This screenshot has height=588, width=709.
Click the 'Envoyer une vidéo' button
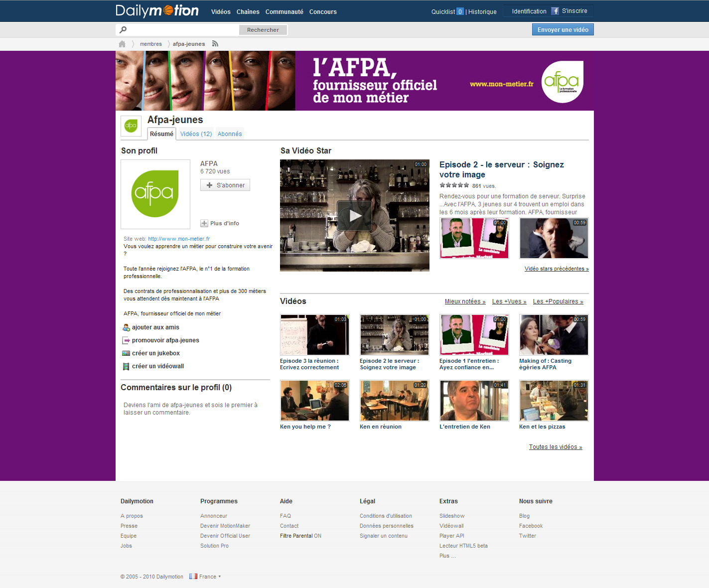pyautogui.click(x=563, y=30)
